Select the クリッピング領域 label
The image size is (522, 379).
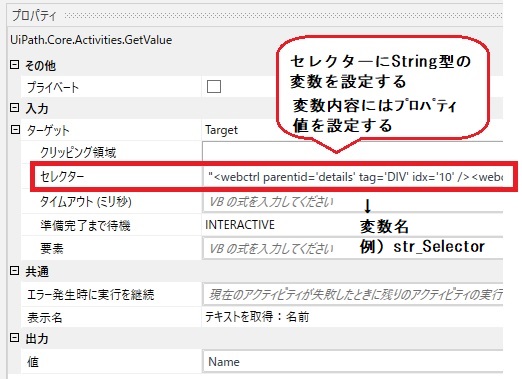point(78,152)
